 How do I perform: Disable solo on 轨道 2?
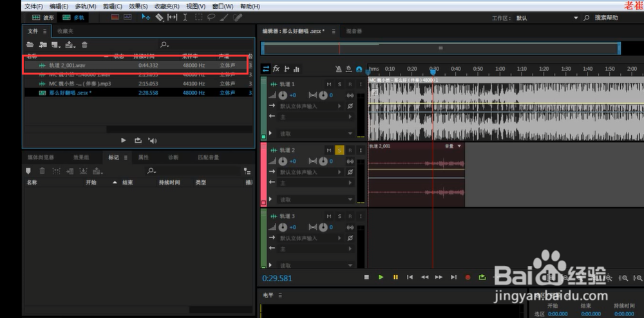[339, 150]
